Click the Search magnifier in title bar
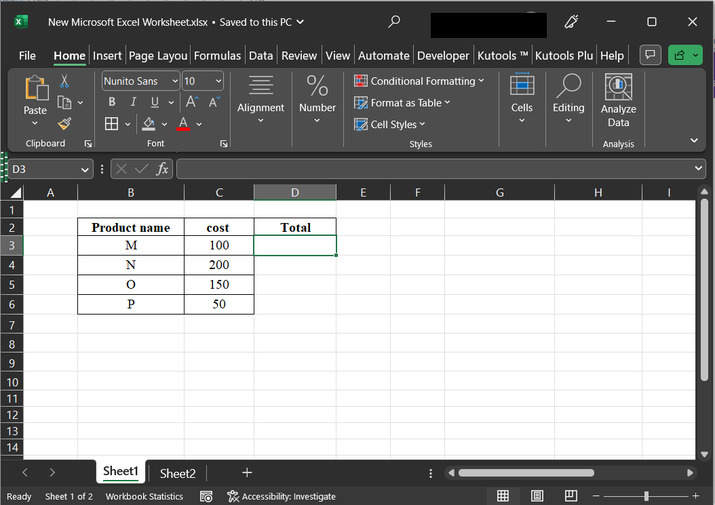This screenshot has width=715, height=505. coord(394,21)
